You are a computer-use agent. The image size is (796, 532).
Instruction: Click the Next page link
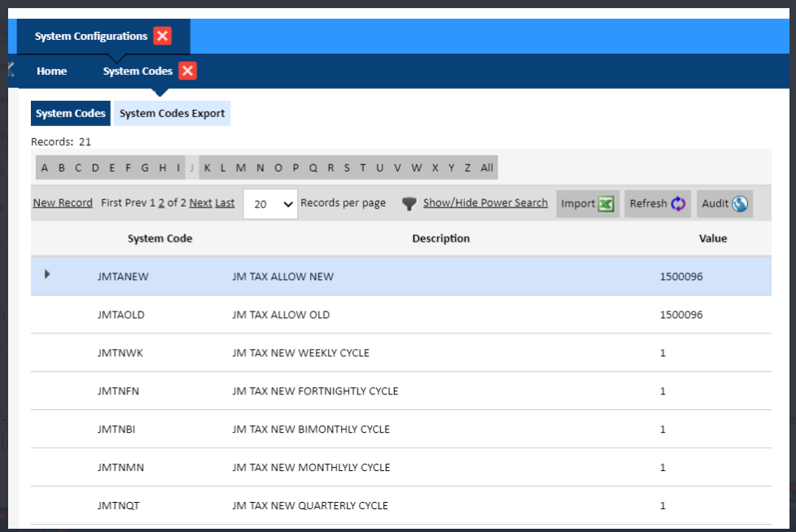(200, 203)
